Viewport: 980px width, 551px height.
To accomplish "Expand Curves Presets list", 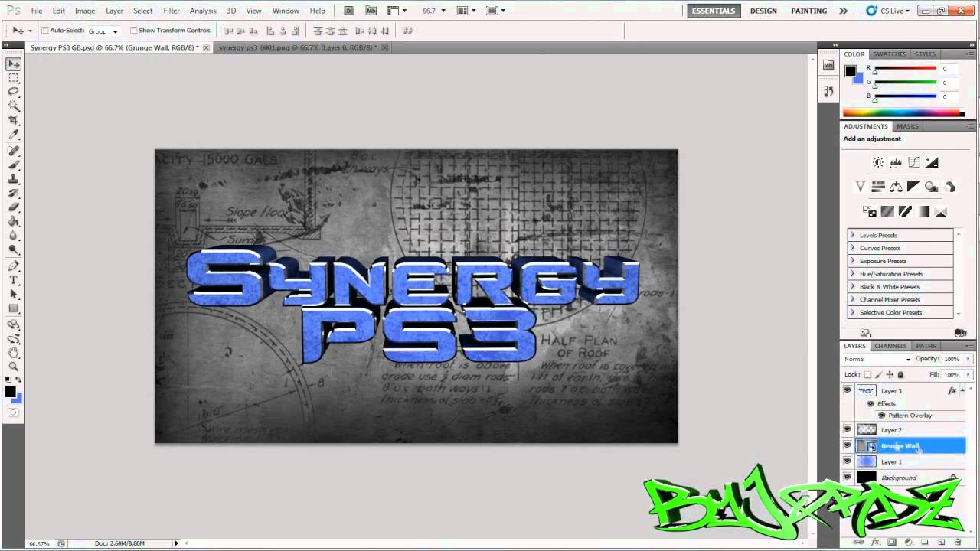I will coord(853,248).
